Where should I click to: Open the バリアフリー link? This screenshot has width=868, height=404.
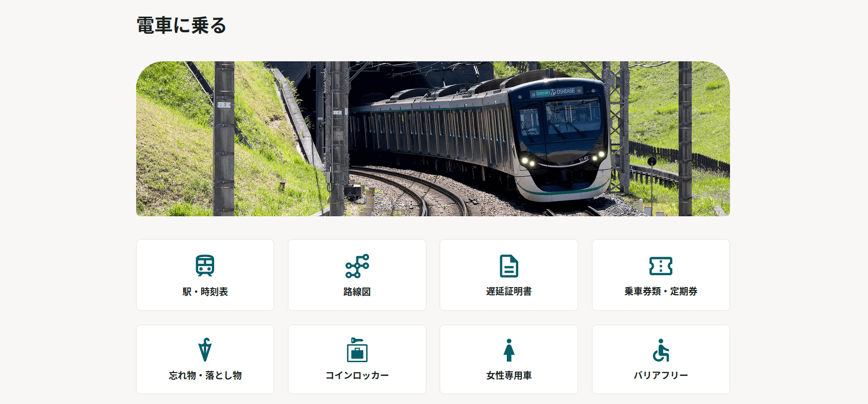point(661,359)
